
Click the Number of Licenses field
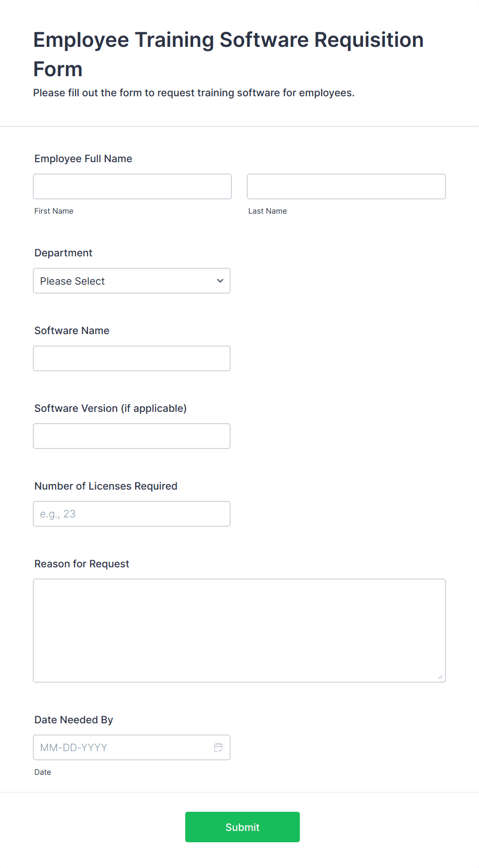(x=132, y=514)
